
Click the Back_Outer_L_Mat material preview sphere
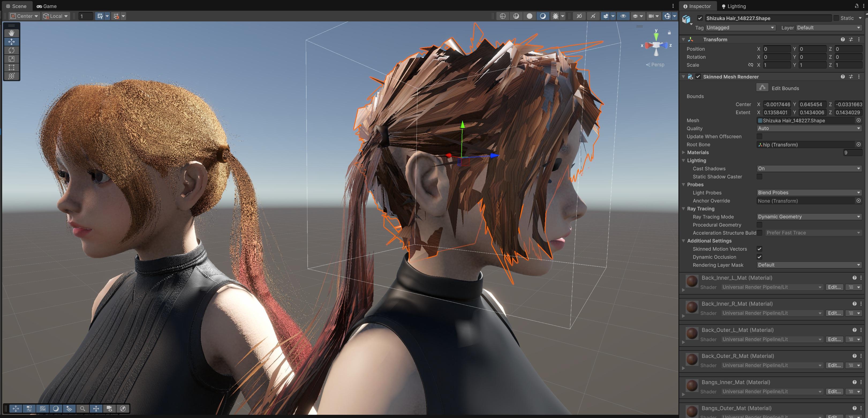pos(692,333)
